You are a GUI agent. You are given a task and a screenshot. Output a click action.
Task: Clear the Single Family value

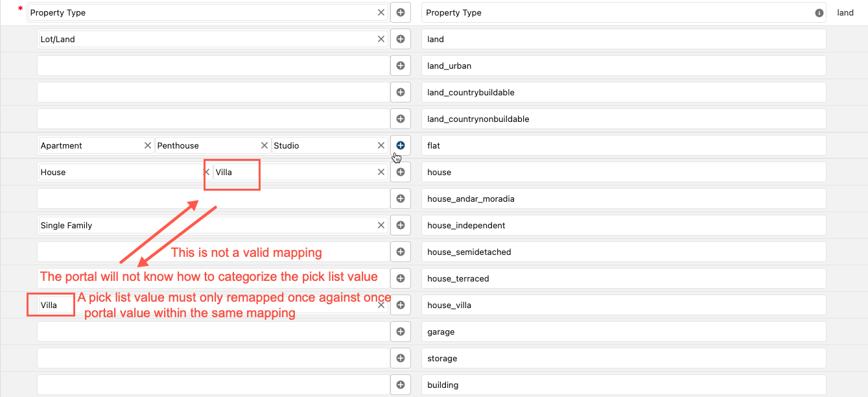(x=381, y=225)
